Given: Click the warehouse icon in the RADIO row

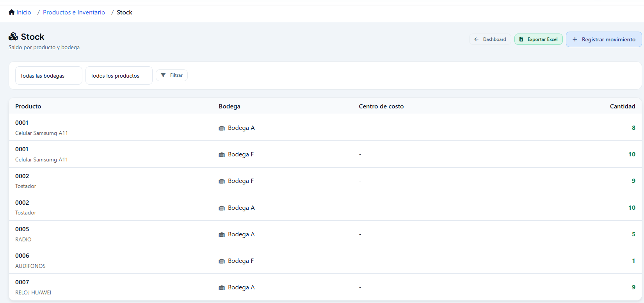Looking at the screenshot, I should 222,235.
